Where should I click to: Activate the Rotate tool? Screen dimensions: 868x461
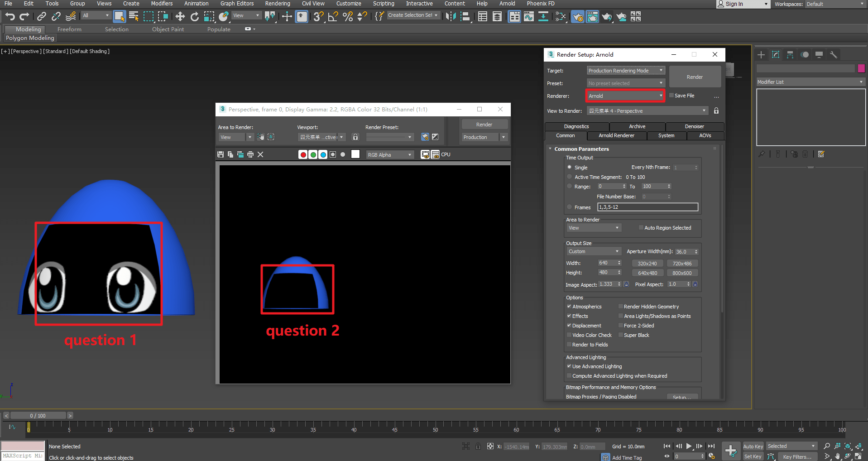click(x=195, y=17)
